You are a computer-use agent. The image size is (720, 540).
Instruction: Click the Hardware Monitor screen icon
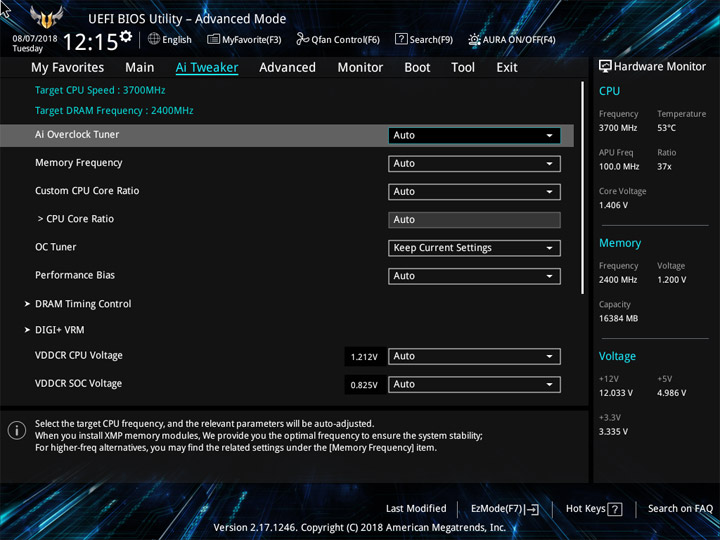click(x=605, y=67)
